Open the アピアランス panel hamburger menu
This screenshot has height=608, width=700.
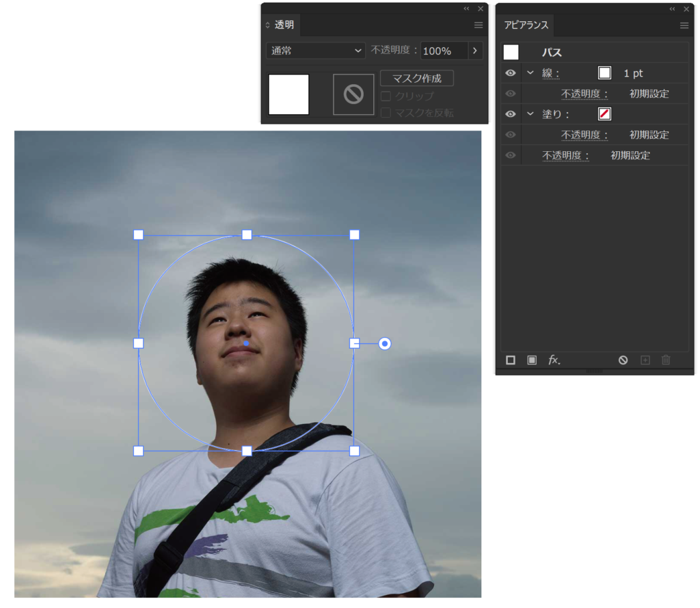coord(684,25)
